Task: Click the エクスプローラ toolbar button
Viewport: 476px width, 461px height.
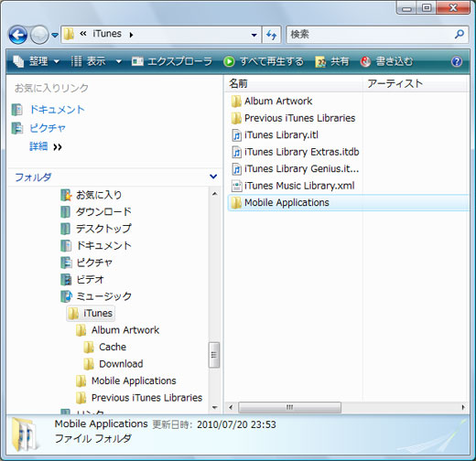Action: [x=172, y=61]
